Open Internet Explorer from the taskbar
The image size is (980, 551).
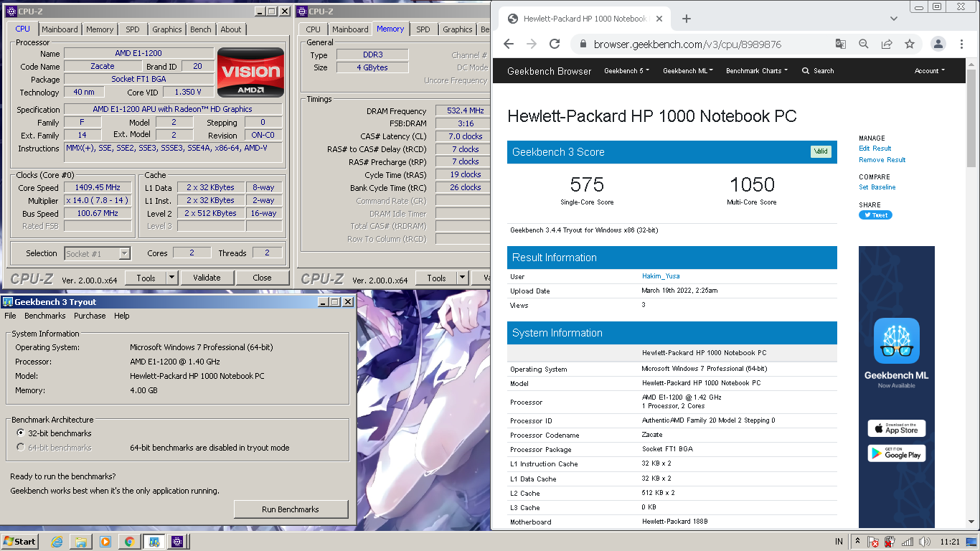(x=57, y=542)
